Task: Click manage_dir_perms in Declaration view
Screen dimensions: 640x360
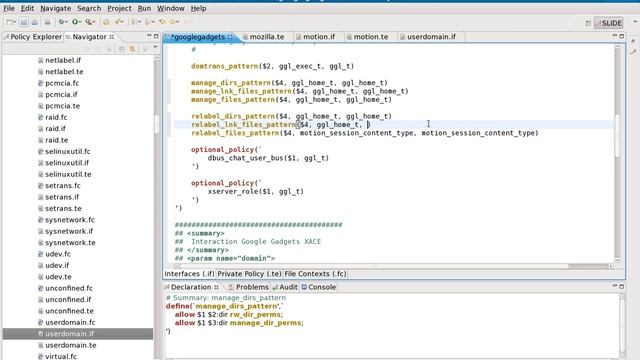Action: [x=266, y=323]
